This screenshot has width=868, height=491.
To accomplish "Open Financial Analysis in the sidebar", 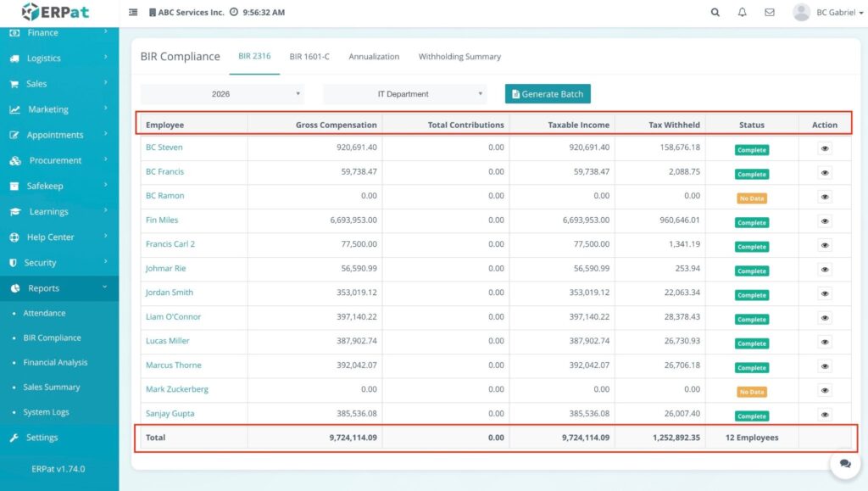I will 55,362.
